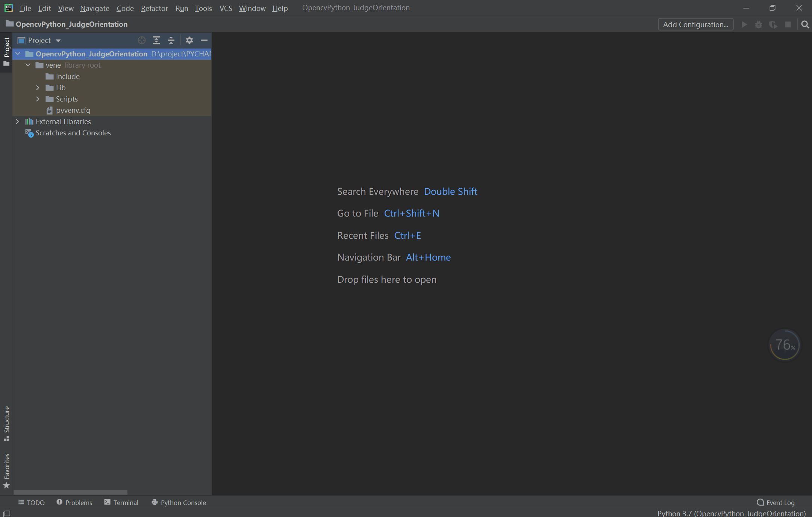This screenshot has width=812, height=517.
Task: Expand all nodes in the Project tree
Action: [x=156, y=40]
